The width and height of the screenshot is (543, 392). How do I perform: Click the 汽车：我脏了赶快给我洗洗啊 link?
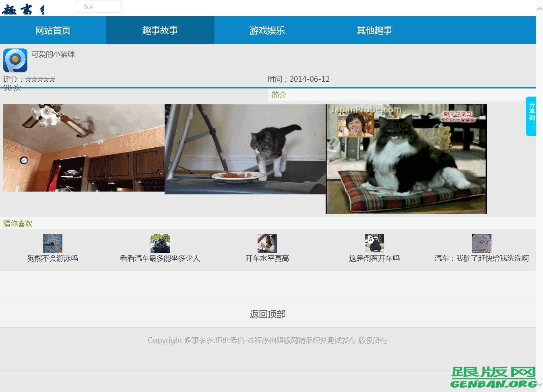click(x=481, y=258)
